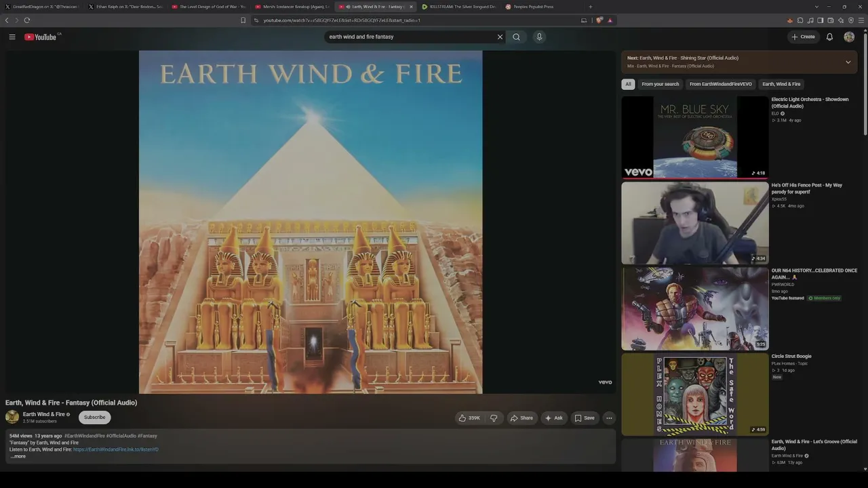Select the All filter chip
The height and width of the screenshot is (488, 868).
(628, 84)
